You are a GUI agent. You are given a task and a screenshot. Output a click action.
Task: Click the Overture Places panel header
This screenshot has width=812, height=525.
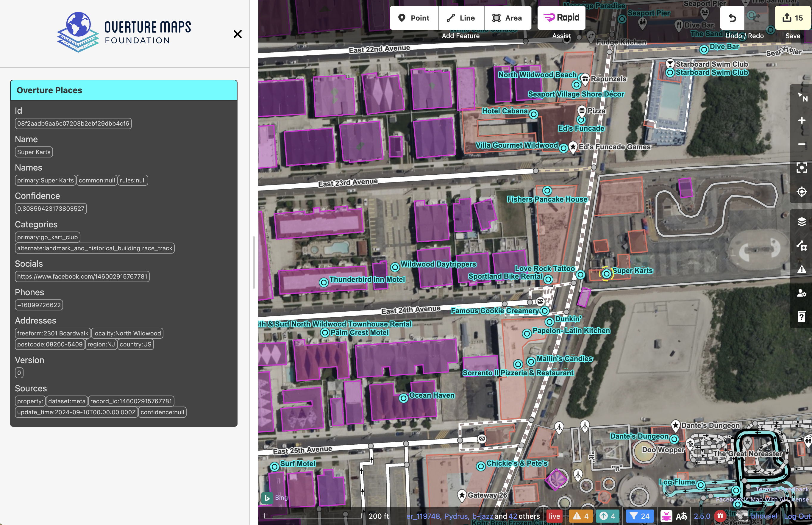(124, 90)
